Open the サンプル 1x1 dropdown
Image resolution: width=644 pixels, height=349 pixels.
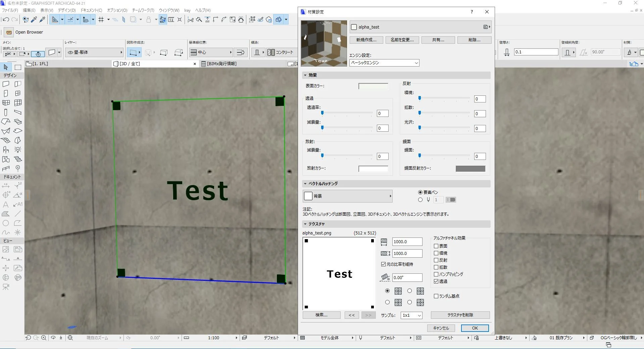[x=411, y=315]
